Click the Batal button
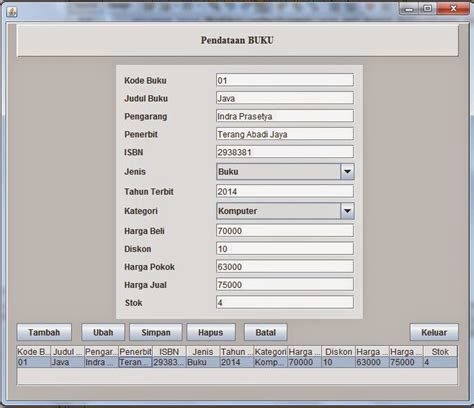 [x=266, y=332]
